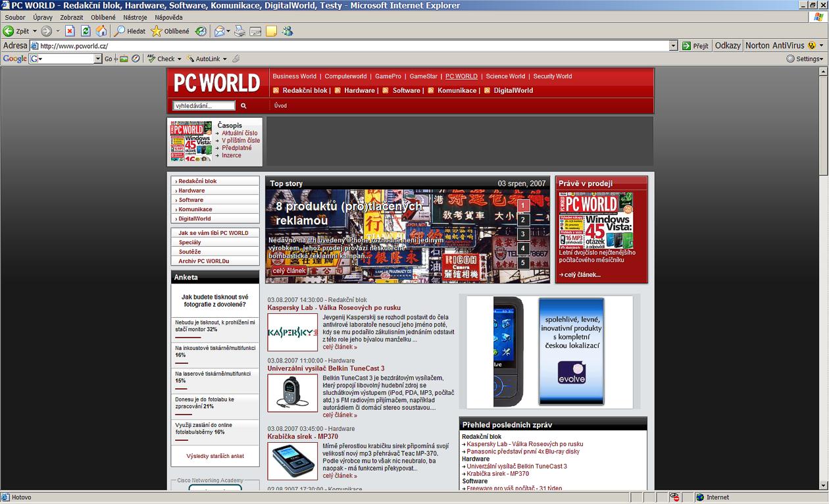Open the Forward history dropdown arrow

click(58, 31)
